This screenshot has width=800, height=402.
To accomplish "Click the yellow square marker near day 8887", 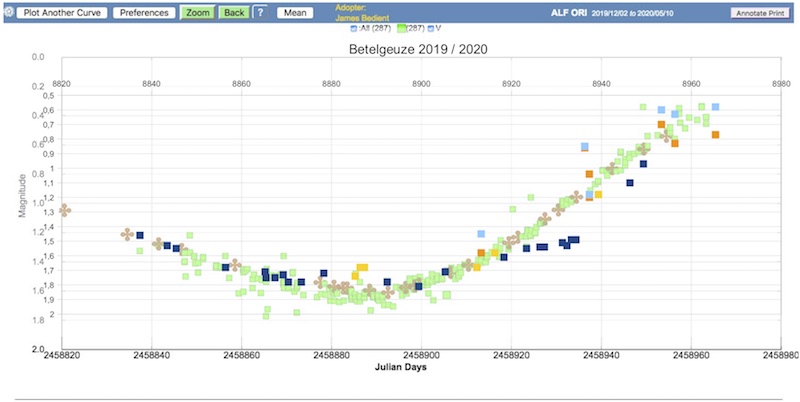I will click(363, 268).
